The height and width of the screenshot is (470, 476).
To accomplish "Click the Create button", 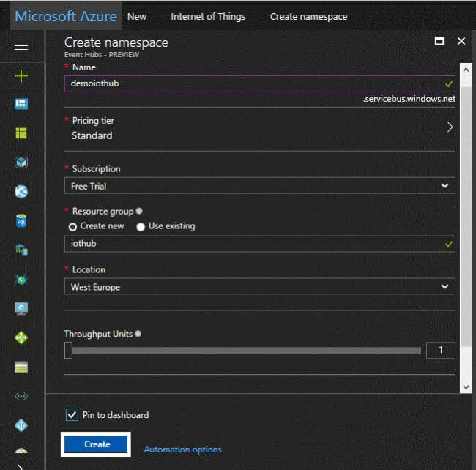I will [x=97, y=444].
